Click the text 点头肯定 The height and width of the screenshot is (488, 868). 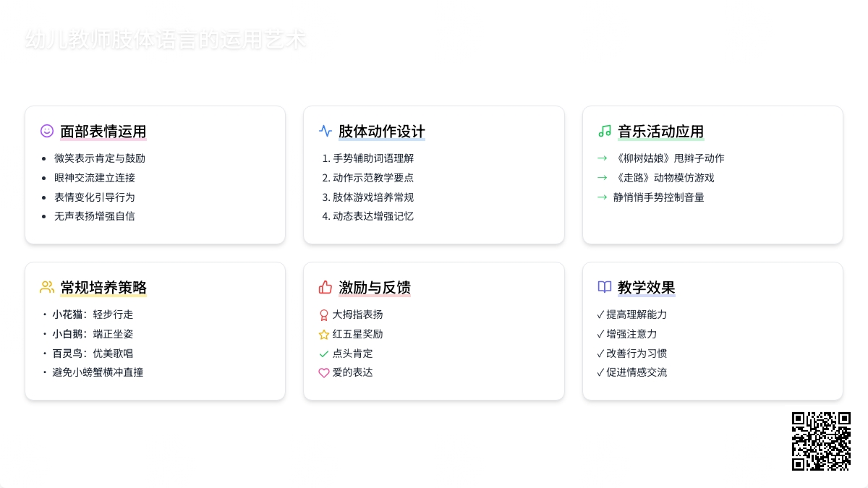352,354
